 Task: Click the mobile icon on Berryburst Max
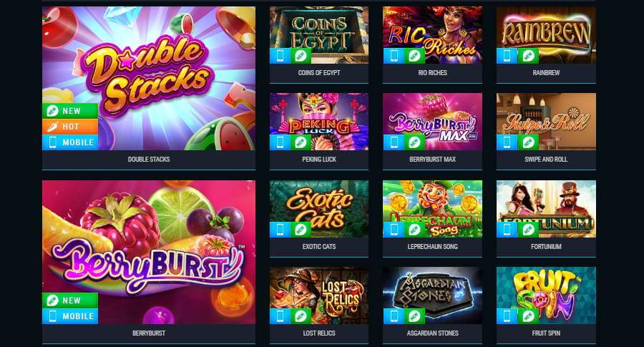coord(394,142)
